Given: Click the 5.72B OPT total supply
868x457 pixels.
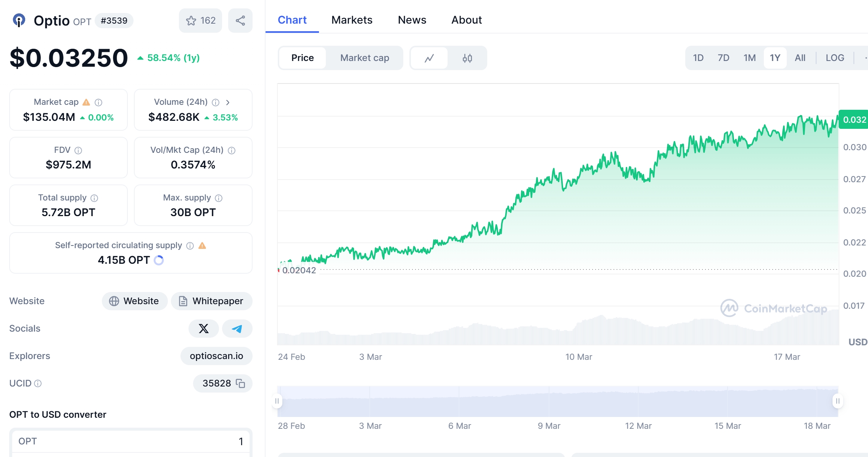Looking at the screenshot, I should 69,212.
